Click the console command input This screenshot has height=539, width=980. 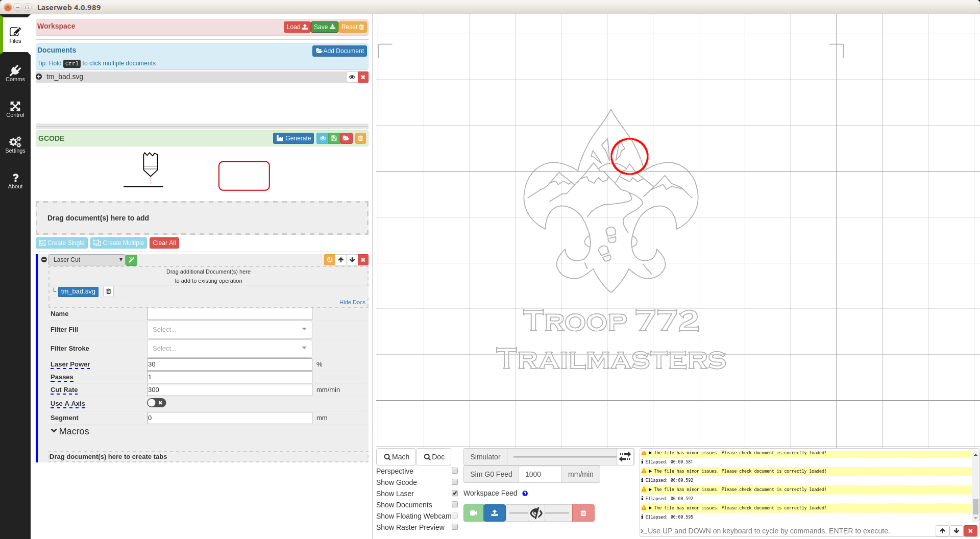[x=790, y=531]
